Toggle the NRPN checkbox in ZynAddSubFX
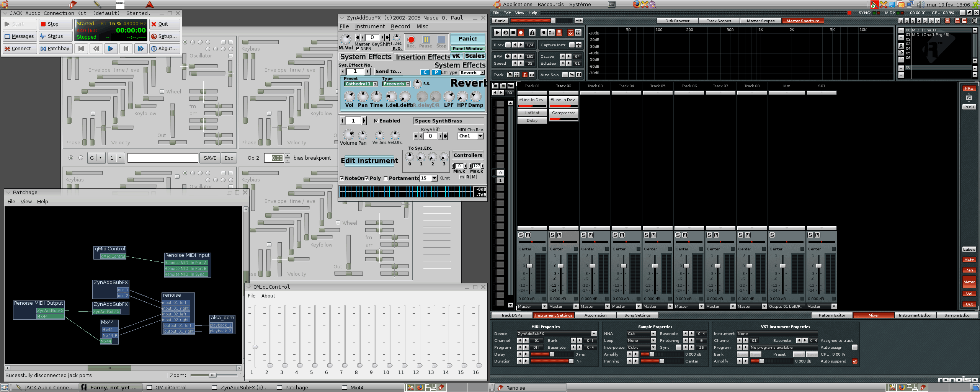Image resolution: width=980 pixels, height=392 pixels. coord(358,49)
